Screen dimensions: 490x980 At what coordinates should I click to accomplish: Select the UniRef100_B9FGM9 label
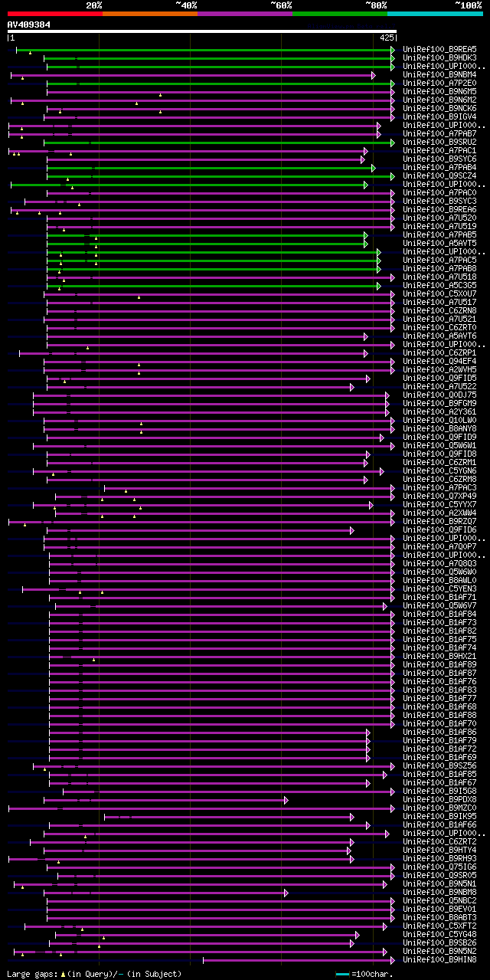[x=439, y=403]
